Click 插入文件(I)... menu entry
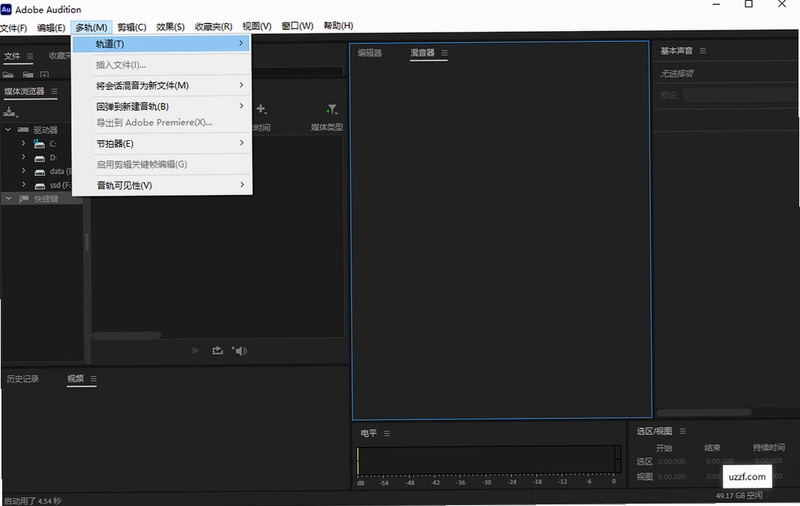800x506 pixels. point(162,65)
